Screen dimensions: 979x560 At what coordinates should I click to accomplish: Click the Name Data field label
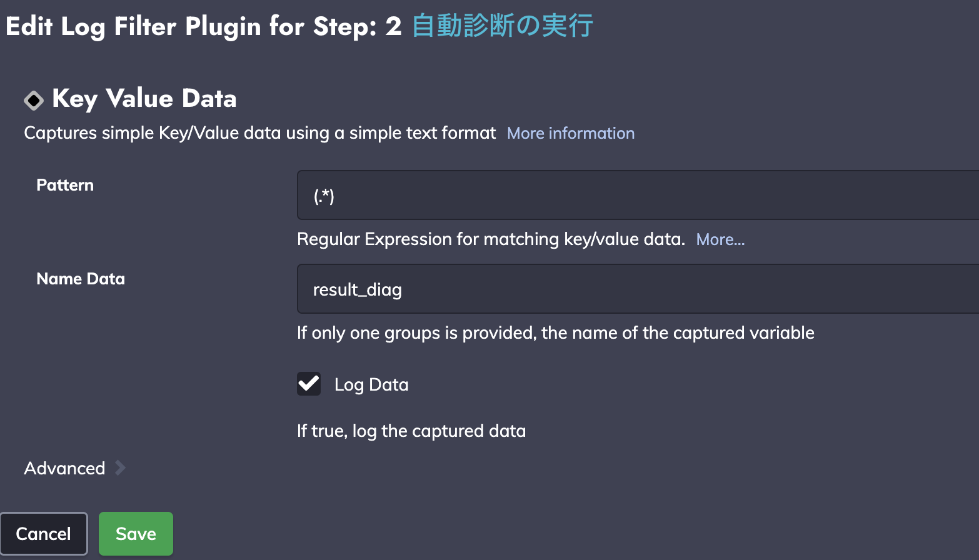point(81,279)
